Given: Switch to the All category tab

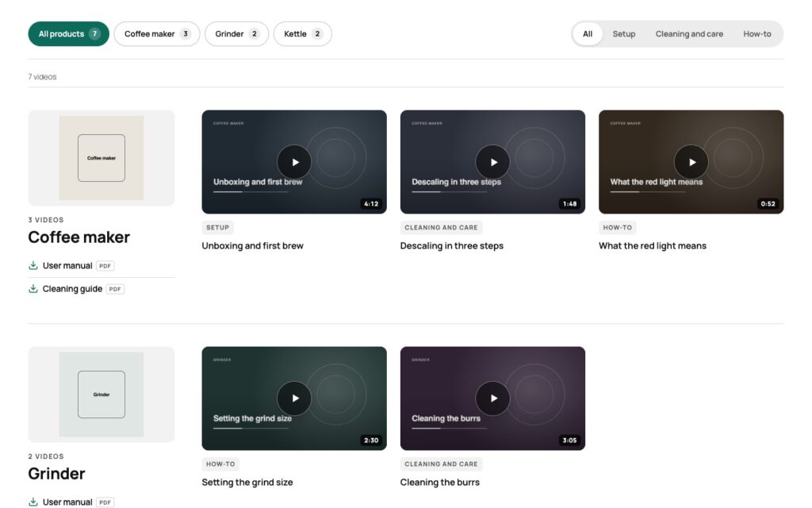Looking at the screenshot, I should click(588, 33).
